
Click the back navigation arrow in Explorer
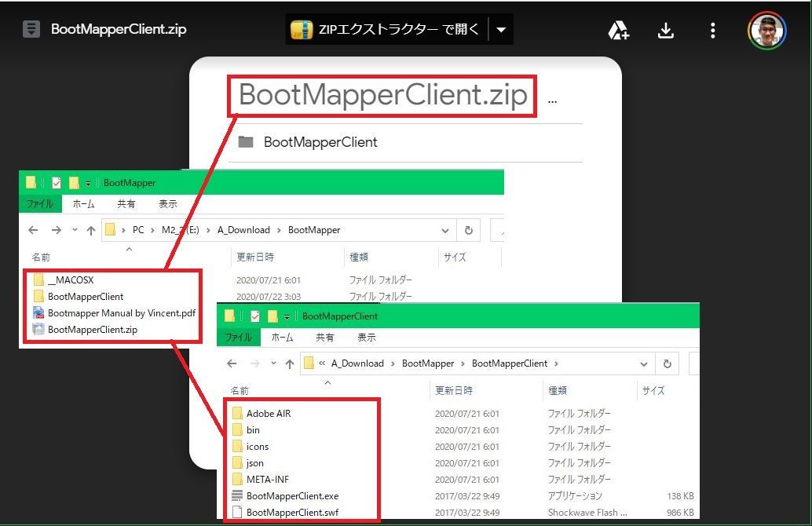click(32, 229)
